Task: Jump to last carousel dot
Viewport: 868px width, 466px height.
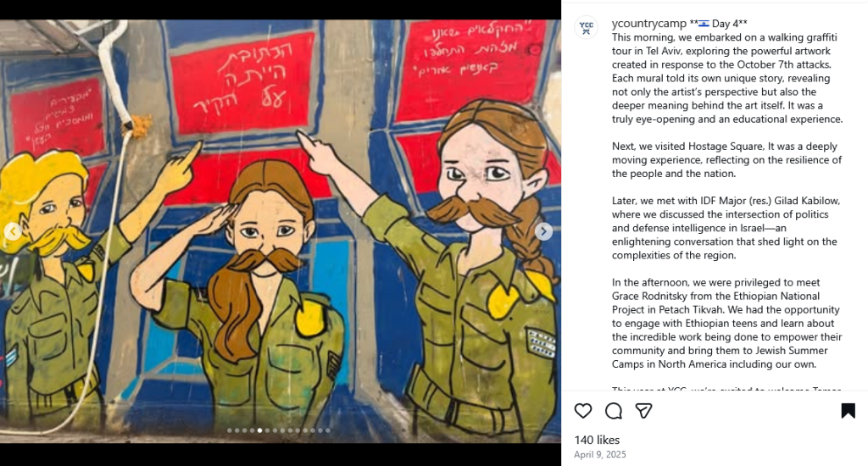Action: (x=328, y=430)
